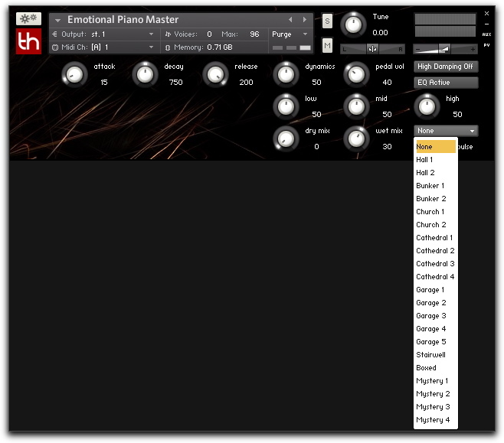Select None in impulse list

pos(436,147)
